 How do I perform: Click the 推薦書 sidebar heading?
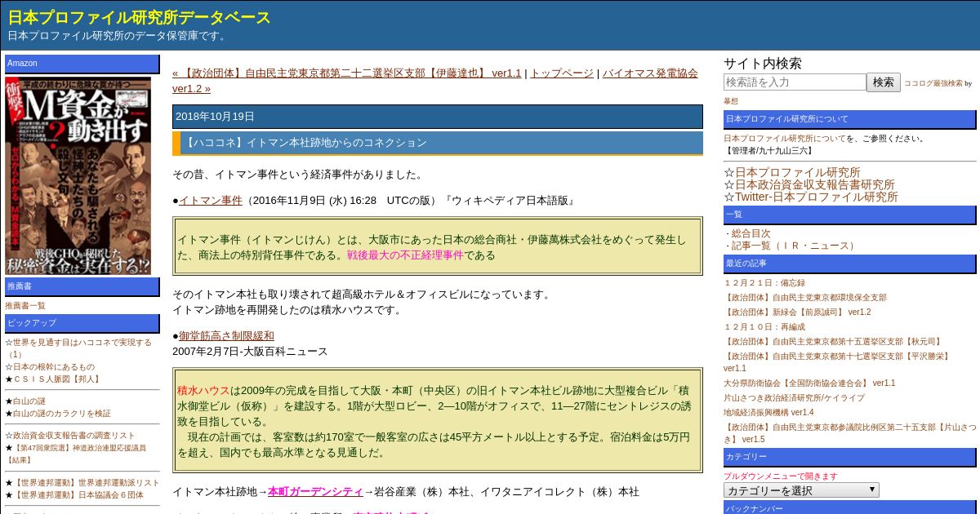pyautogui.click(x=82, y=286)
